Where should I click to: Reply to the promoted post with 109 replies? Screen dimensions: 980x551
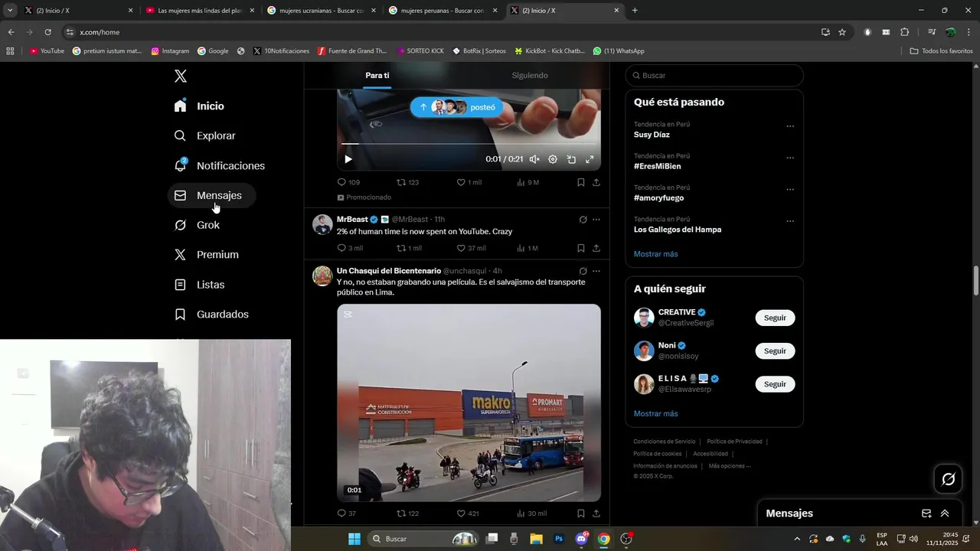coord(348,182)
